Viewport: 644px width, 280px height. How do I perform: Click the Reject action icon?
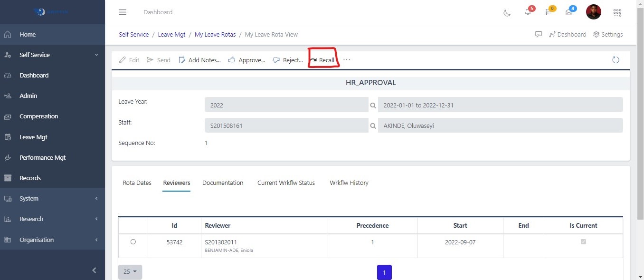coord(276,60)
